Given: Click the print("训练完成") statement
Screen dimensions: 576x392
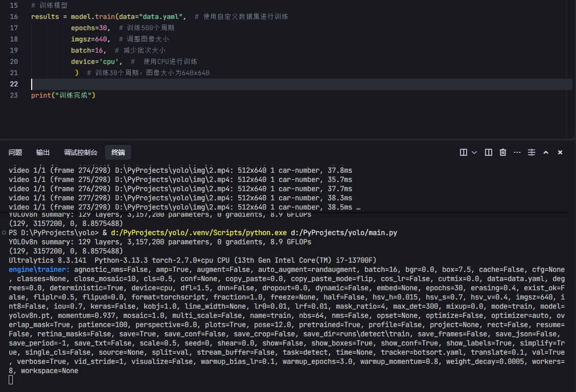Looking at the screenshot, I should click(x=63, y=95).
